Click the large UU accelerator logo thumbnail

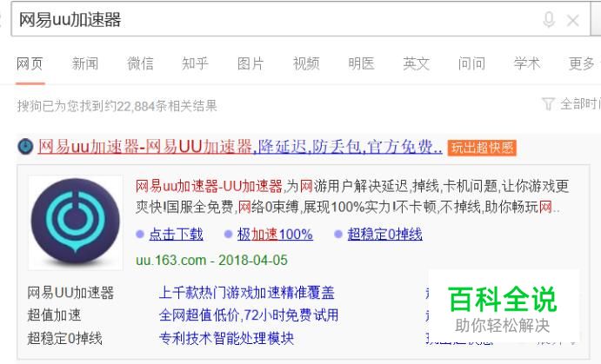click(76, 222)
